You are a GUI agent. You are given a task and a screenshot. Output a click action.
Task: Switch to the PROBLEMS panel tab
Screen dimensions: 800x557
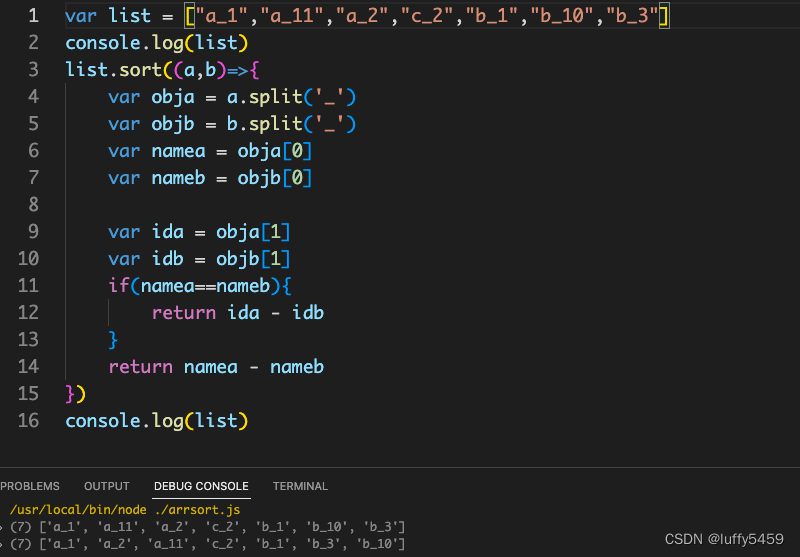(30, 486)
